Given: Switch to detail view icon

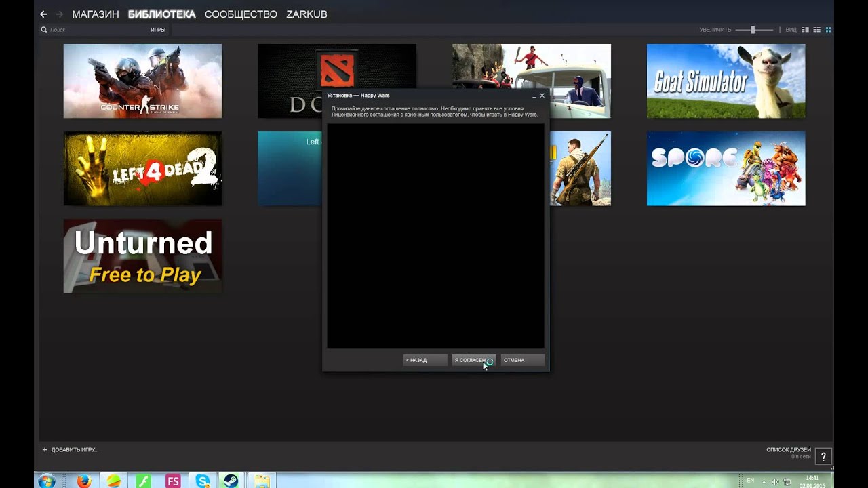Looking at the screenshot, I should click(x=806, y=30).
